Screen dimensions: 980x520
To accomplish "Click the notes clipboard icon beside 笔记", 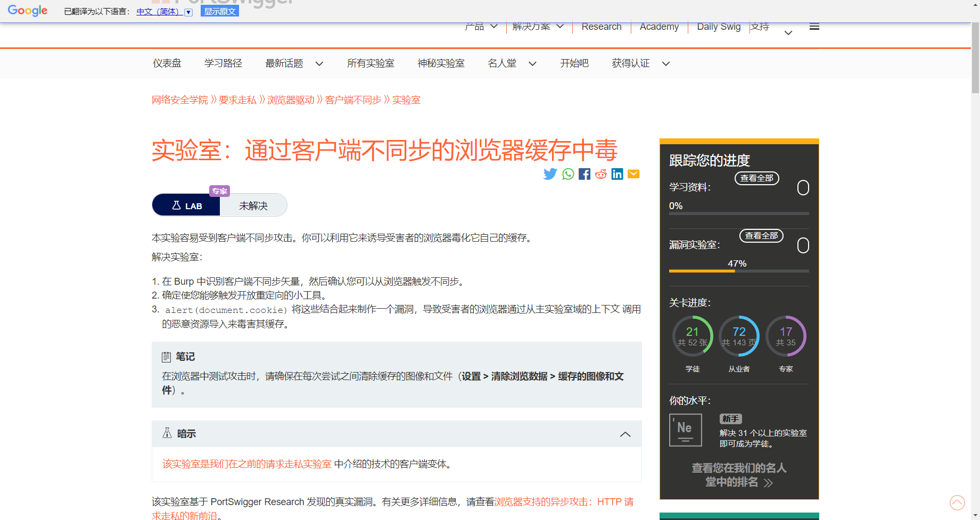I will click(167, 357).
